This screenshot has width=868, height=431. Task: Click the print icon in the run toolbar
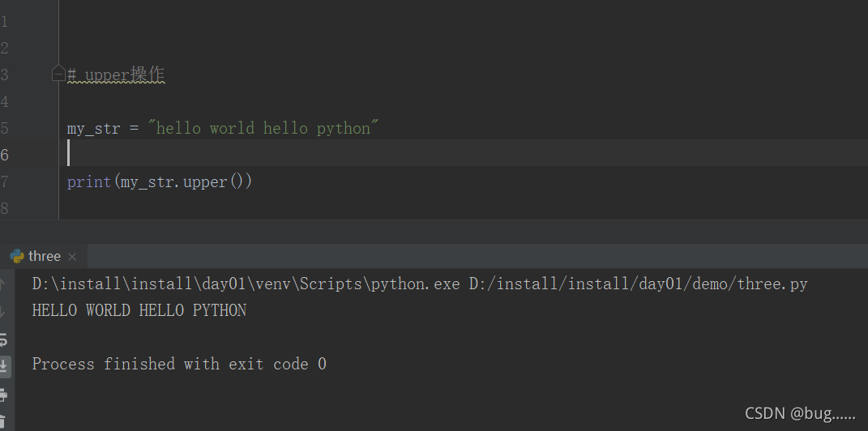[3, 395]
